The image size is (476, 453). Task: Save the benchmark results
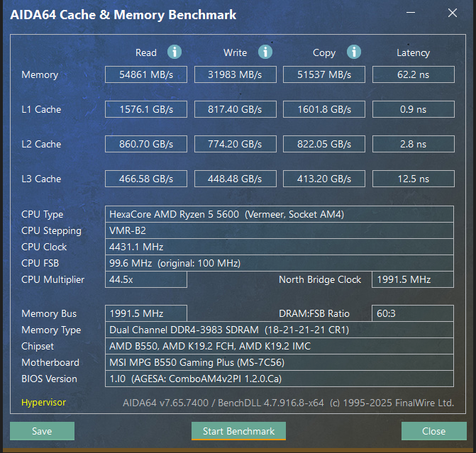point(42,431)
